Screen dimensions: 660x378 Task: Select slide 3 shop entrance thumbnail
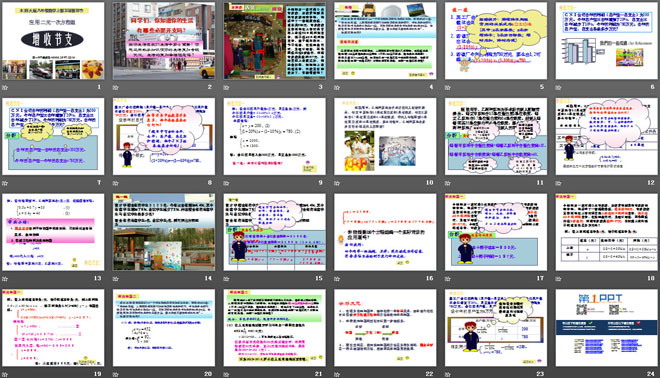tap(274, 41)
